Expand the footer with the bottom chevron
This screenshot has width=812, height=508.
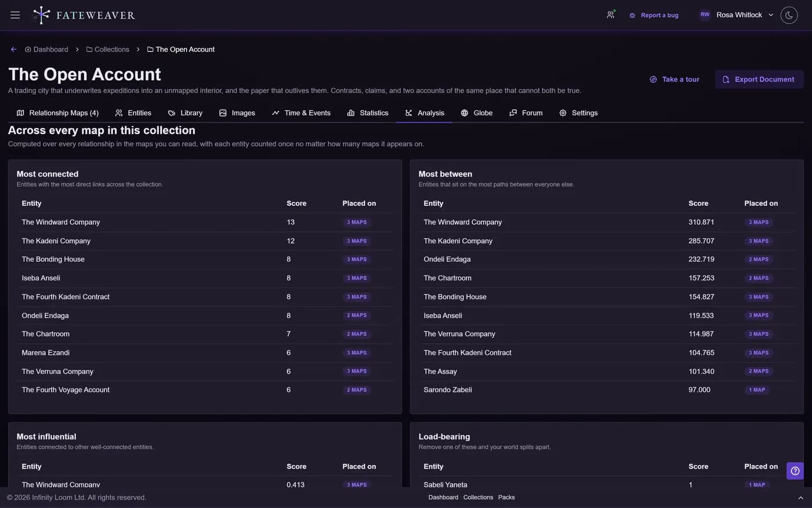(800, 498)
